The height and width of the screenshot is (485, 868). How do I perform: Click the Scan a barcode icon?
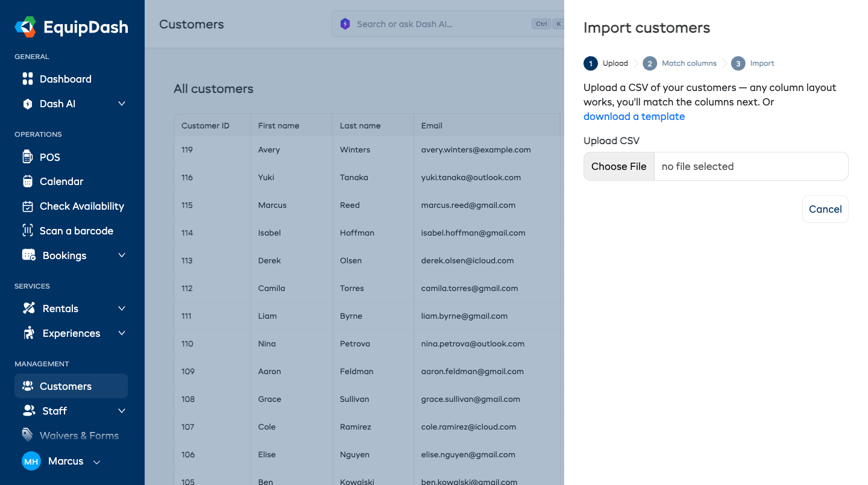[x=28, y=231]
